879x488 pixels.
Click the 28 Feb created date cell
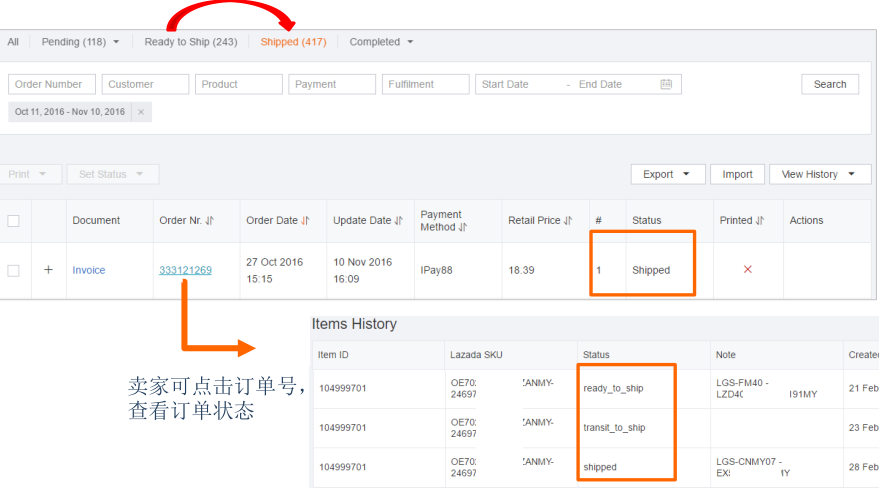pyautogui.click(x=863, y=467)
